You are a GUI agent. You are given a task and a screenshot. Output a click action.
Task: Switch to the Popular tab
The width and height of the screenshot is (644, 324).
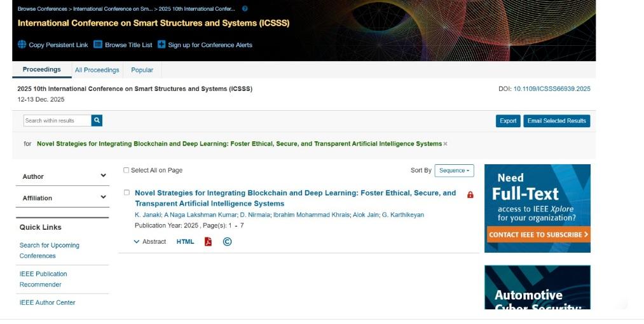point(142,70)
